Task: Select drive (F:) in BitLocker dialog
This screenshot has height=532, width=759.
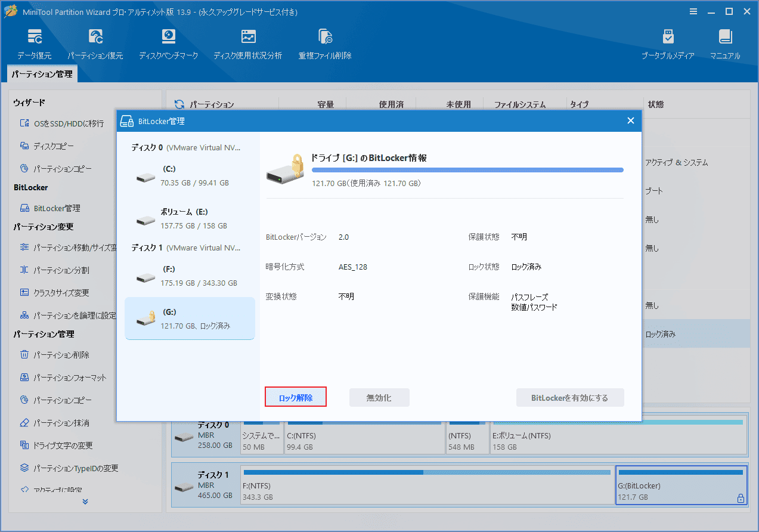Action: click(x=190, y=276)
